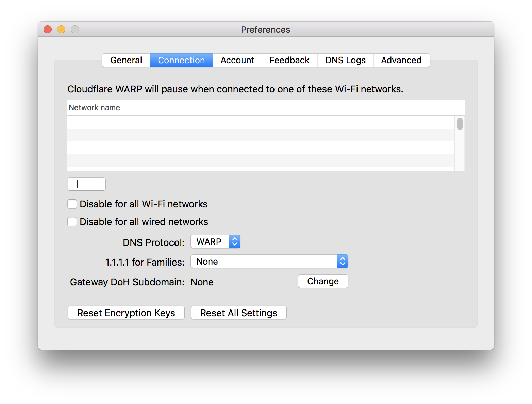532x404 pixels.
Task: Click the Network name column header
Action: coord(261,108)
